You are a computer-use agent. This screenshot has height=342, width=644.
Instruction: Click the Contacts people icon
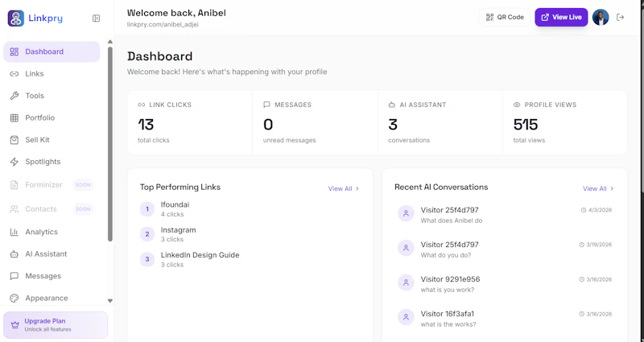coord(14,209)
